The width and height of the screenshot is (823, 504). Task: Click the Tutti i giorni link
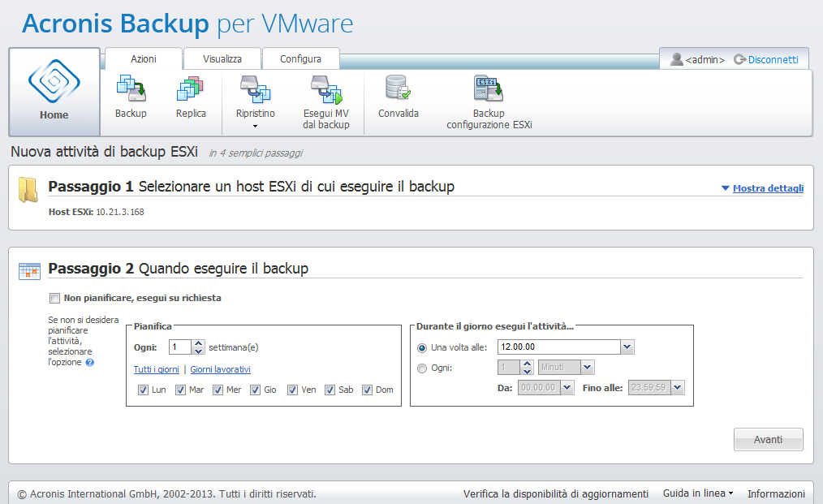pyautogui.click(x=157, y=369)
